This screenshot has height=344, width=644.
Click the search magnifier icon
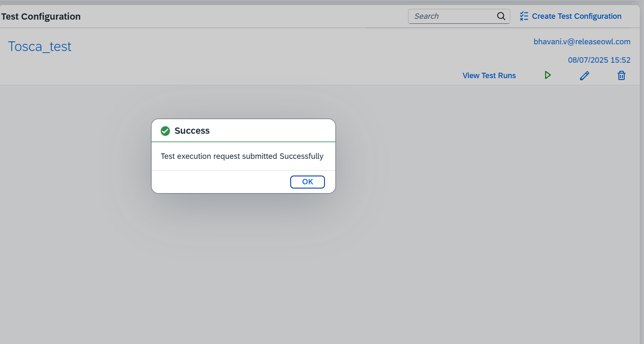[x=501, y=16]
